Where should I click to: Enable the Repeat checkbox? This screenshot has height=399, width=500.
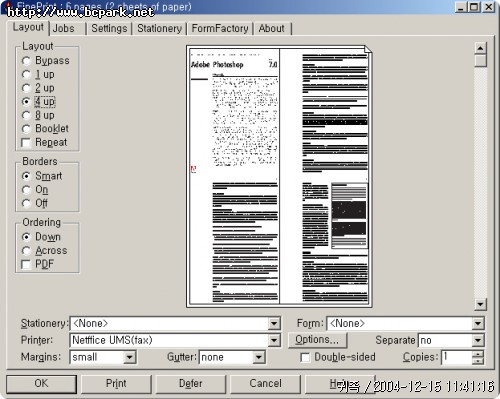pos(26,143)
